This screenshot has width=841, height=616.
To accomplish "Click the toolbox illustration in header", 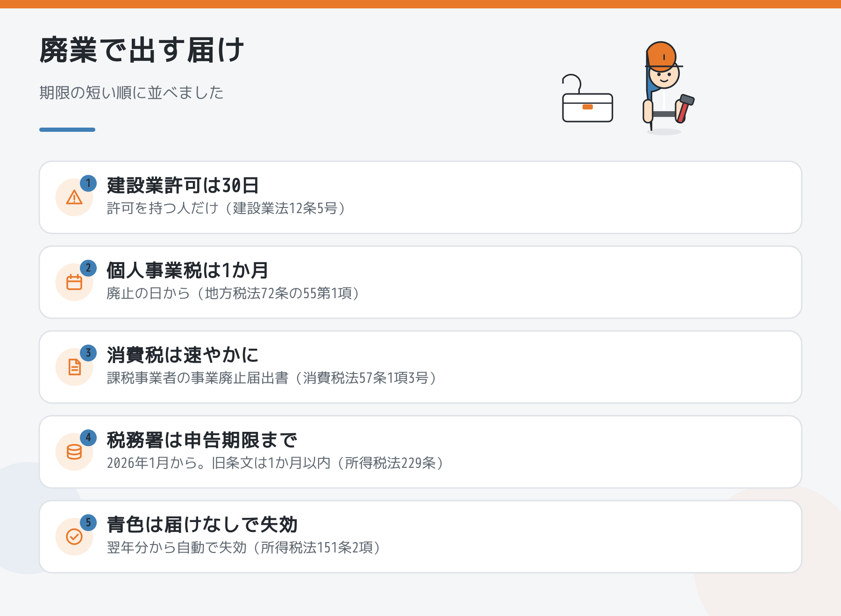I will click(587, 99).
